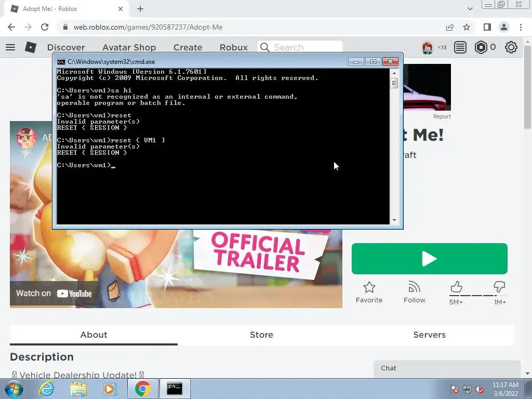Click the Search magnifier icon
532x399 pixels.
pos(265,47)
